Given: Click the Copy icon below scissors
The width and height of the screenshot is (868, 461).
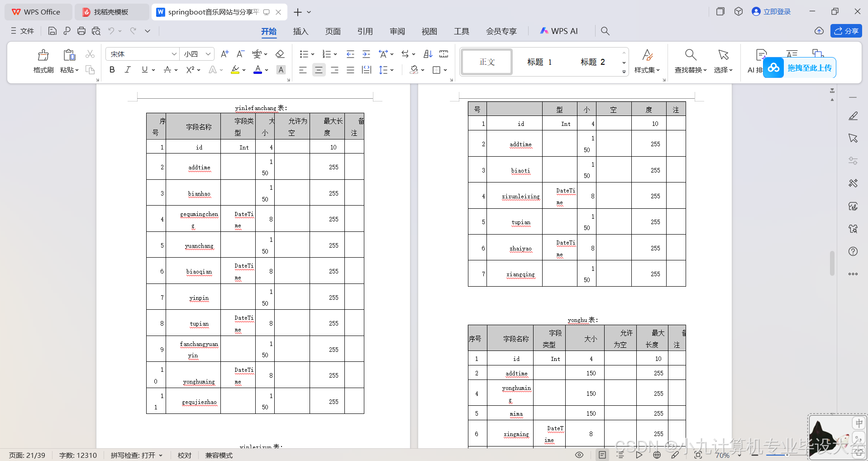Looking at the screenshot, I should point(90,70).
